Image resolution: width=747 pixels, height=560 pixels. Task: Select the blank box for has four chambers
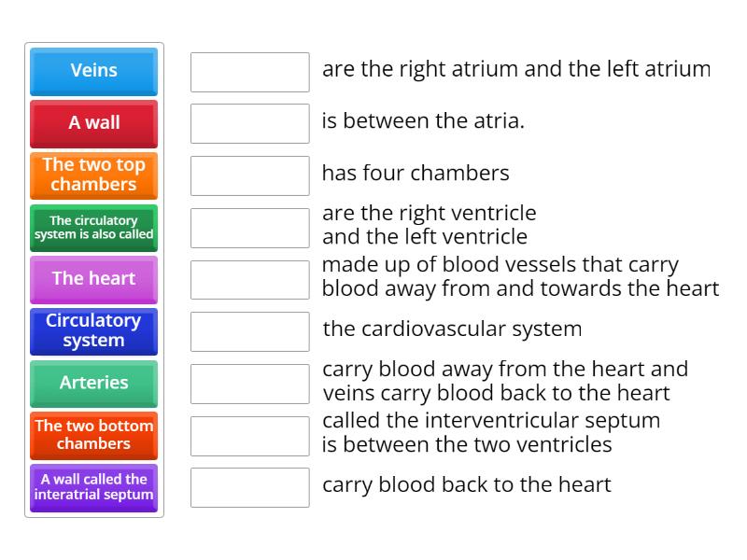pyautogui.click(x=248, y=174)
